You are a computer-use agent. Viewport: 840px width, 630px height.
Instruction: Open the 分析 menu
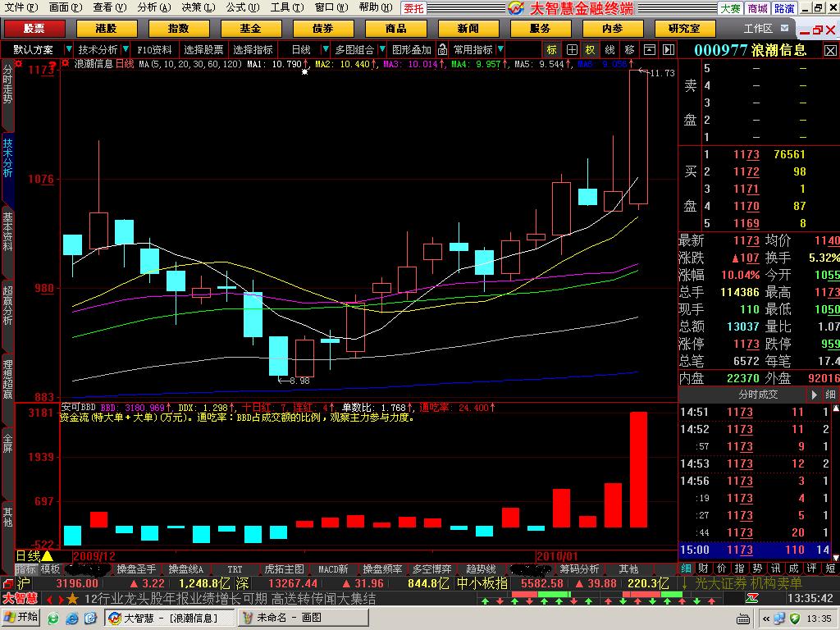[153, 7]
